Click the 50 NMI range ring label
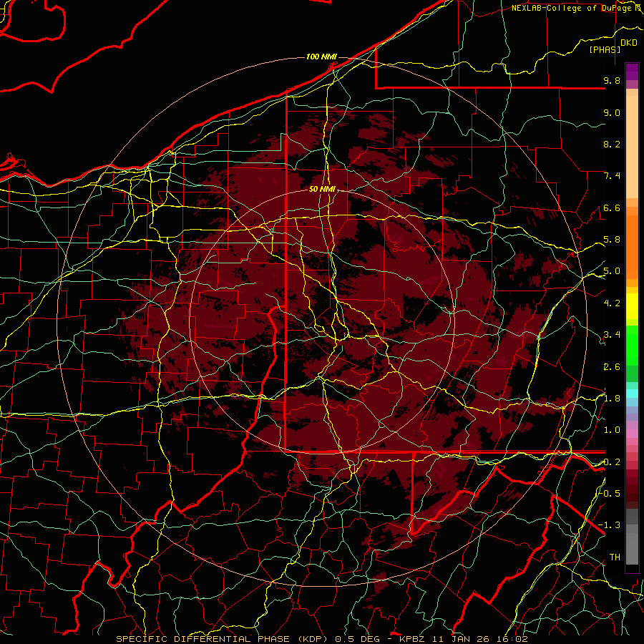Viewport: 644px width, 644px height. [x=322, y=190]
